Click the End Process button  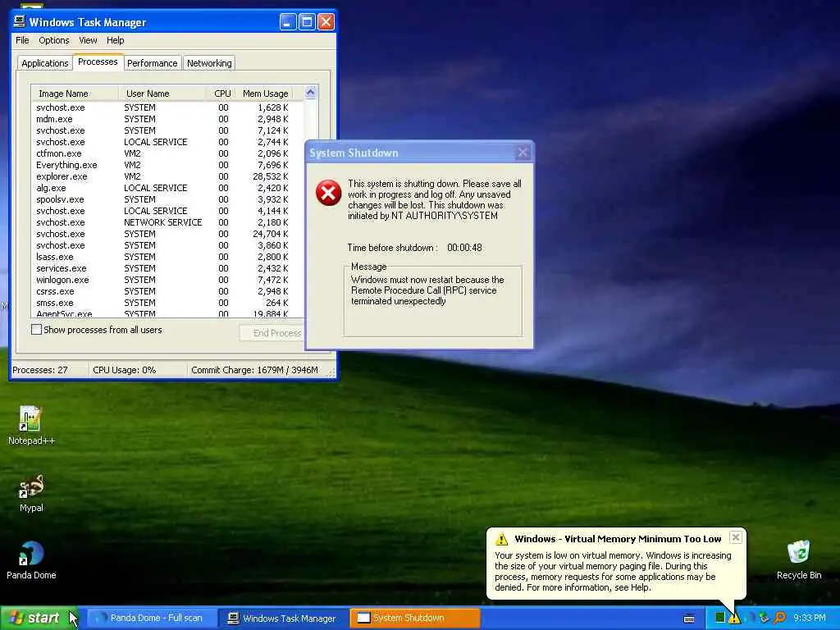272,333
